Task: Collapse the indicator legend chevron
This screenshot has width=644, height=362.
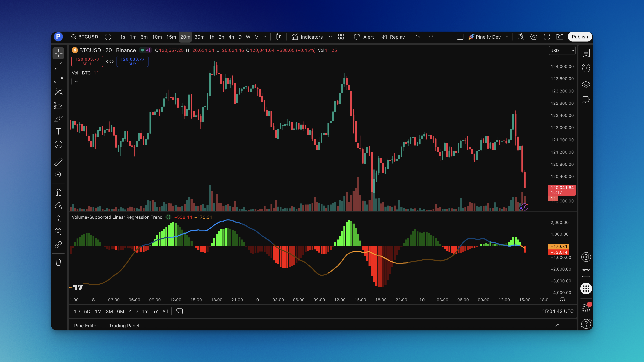Action: pyautogui.click(x=76, y=82)
